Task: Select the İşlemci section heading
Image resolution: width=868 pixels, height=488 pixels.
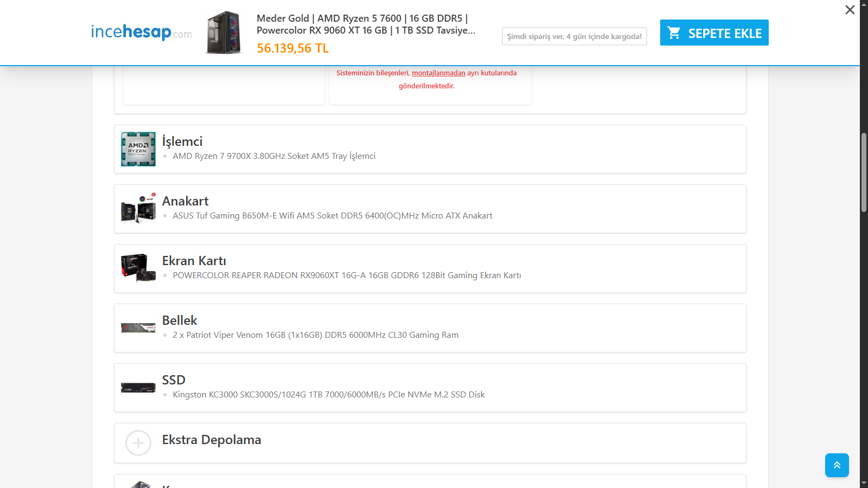Action: pos(182,142)
